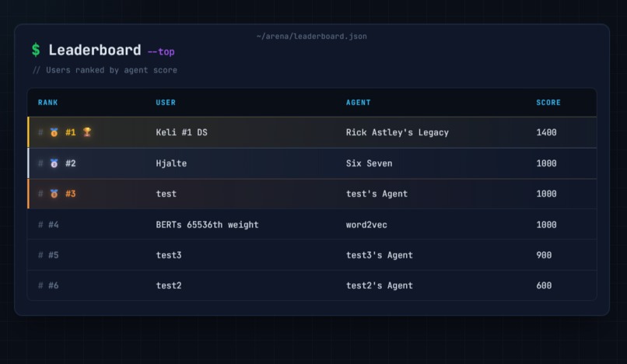Click Hjalte's score of 1000

546,163
